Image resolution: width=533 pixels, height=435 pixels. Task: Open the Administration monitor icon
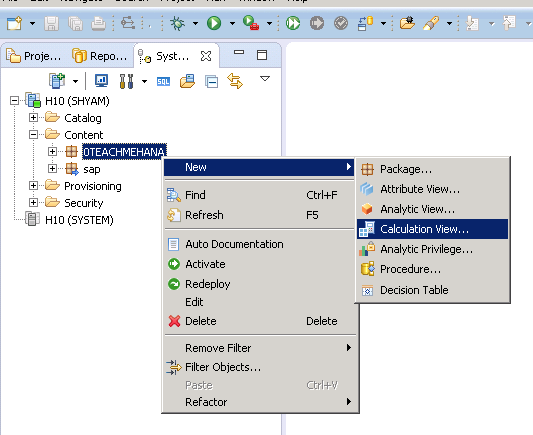101,81
